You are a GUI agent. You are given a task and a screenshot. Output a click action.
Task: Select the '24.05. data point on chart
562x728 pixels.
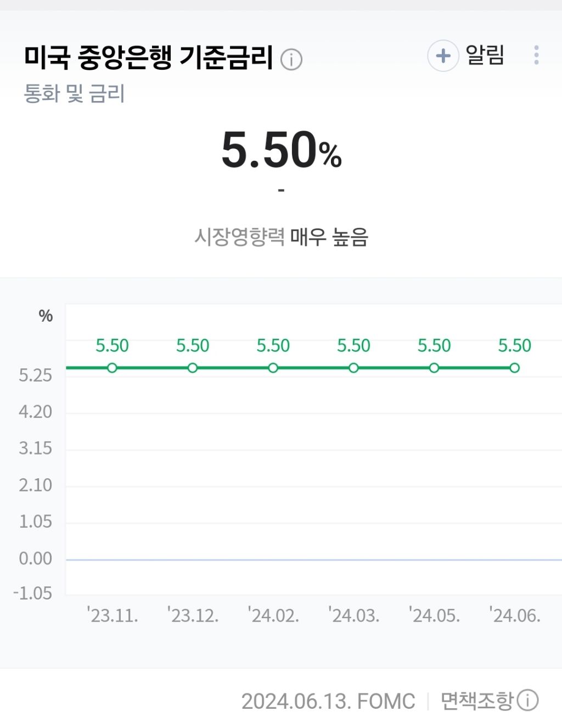click(x=434, y=368)
